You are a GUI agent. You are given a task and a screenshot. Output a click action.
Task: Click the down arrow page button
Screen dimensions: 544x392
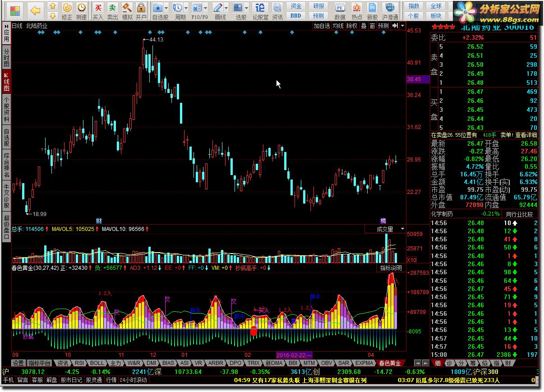coord(53,15)
